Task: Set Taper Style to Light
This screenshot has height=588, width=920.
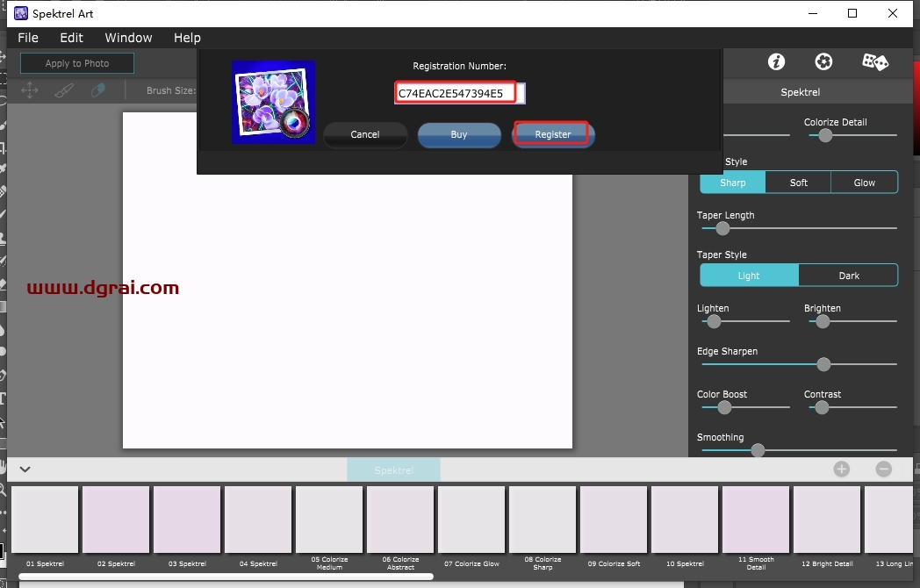Action: (x=749, y=276)
